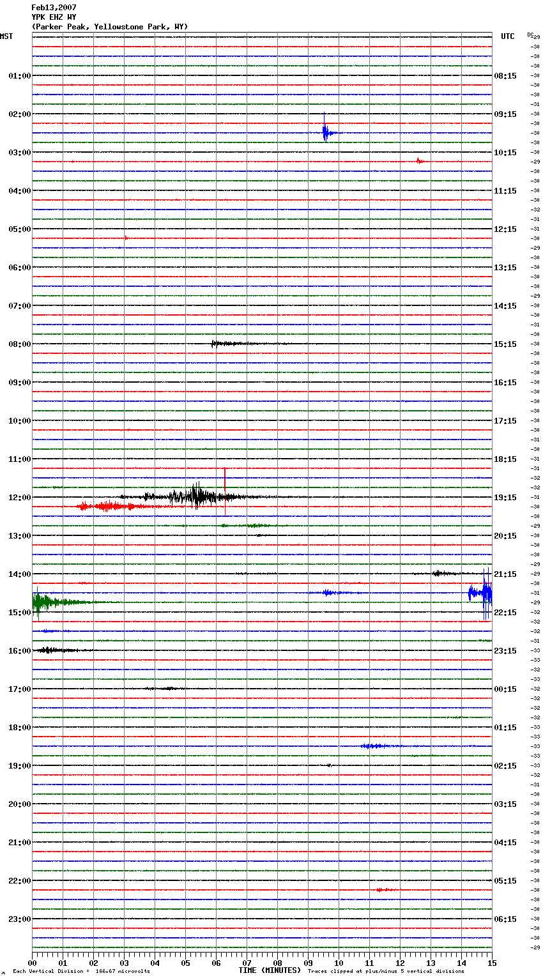Screen dimensions: 543x980
Task: Click the UTC time label 22:15
Action: (505, 613)
